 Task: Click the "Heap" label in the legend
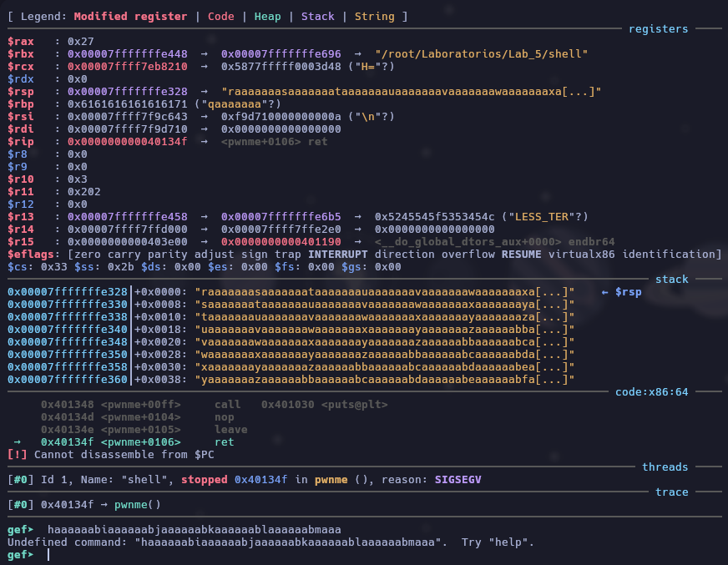[267, 16]
